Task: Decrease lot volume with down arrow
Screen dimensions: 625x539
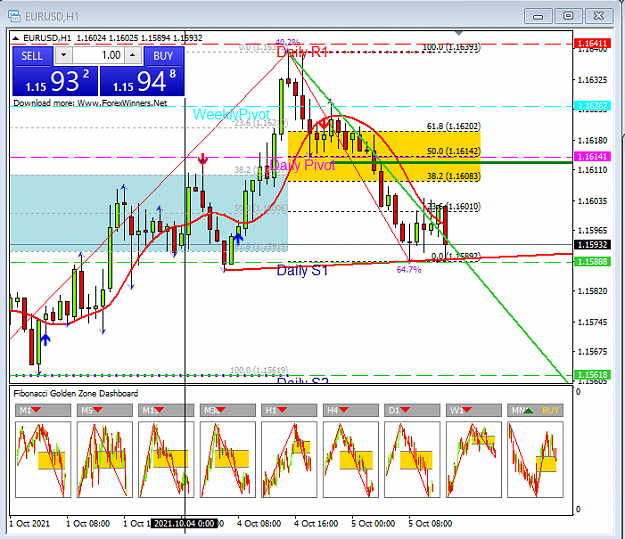Action: (x=63, y=55)
